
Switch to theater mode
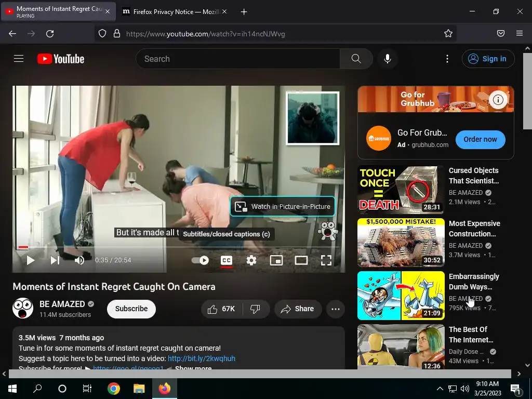coord(301,260)
